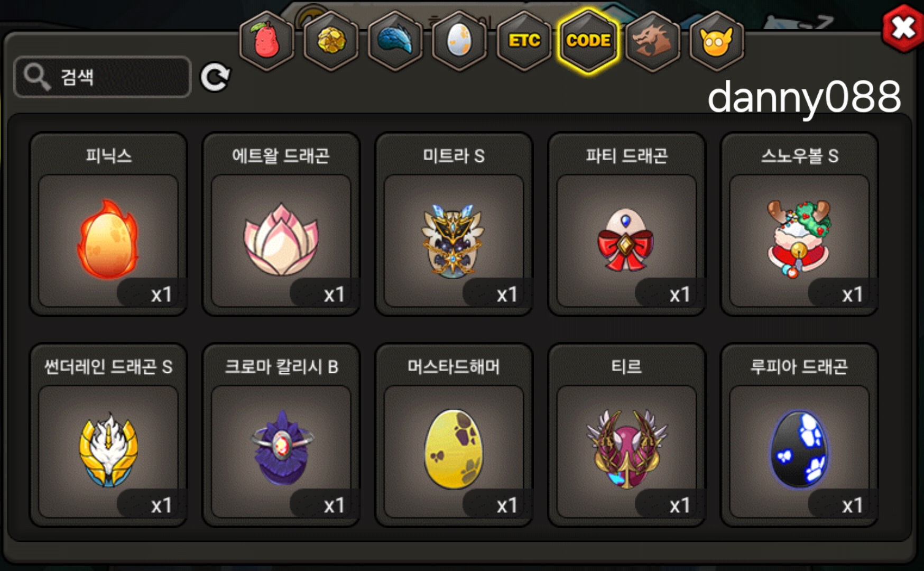Select the 피닉스 flaming egg
This screenshot has height=571, width=924.
[108, 224]
